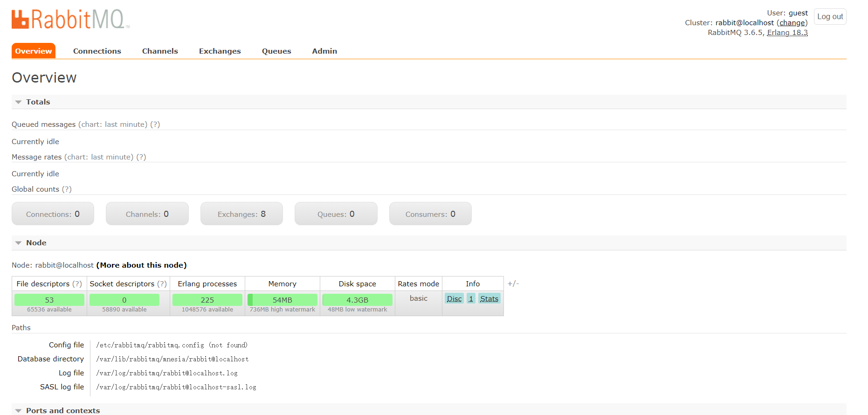Click the Memory 54MB bar
The image size is (868, 415).
(x=282, y=300)
